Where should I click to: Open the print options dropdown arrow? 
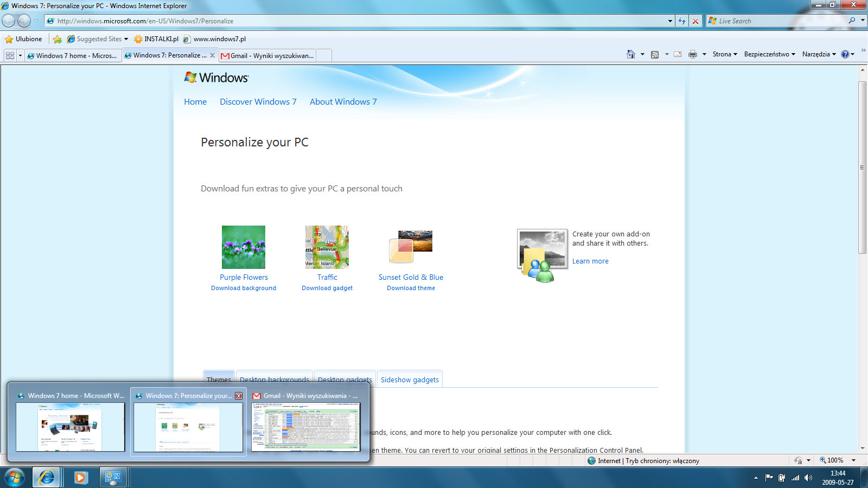[x=704, y=54]
